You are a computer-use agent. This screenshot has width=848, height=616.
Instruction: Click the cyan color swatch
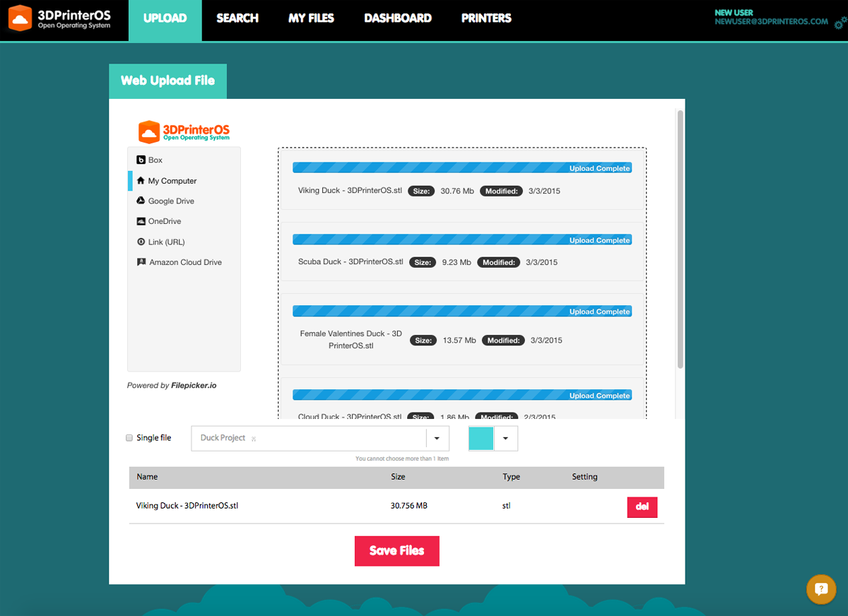click(481, 439)
